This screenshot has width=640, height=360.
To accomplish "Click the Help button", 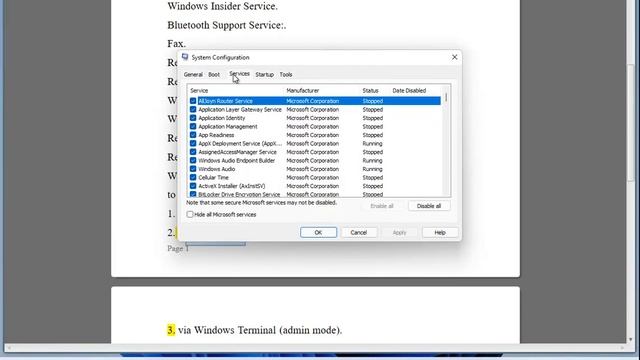I will 440,233.
